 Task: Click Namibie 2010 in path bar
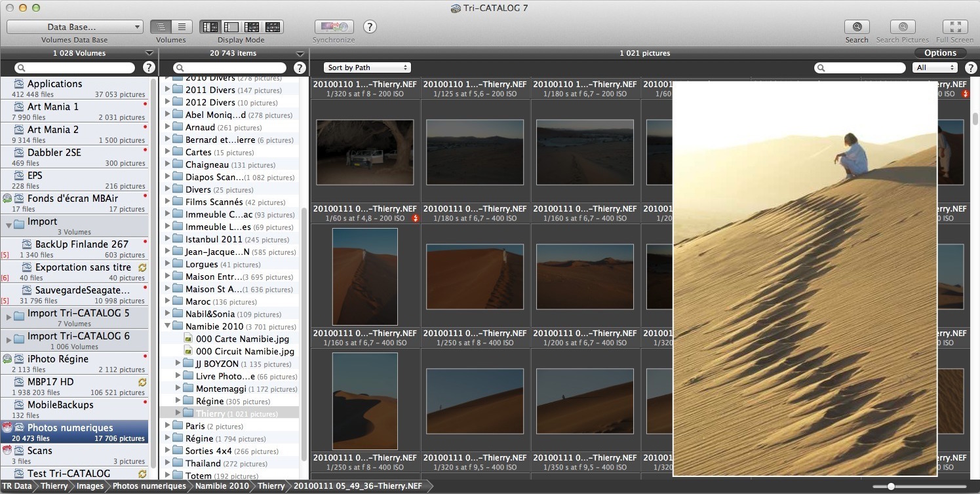(x=222, y=486)
